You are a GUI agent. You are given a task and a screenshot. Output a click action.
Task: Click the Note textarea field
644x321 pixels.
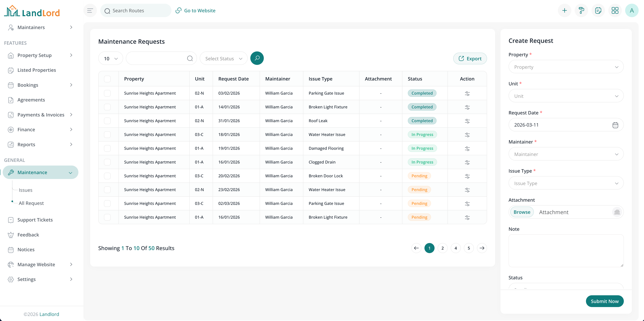click(x=566, y=251)
